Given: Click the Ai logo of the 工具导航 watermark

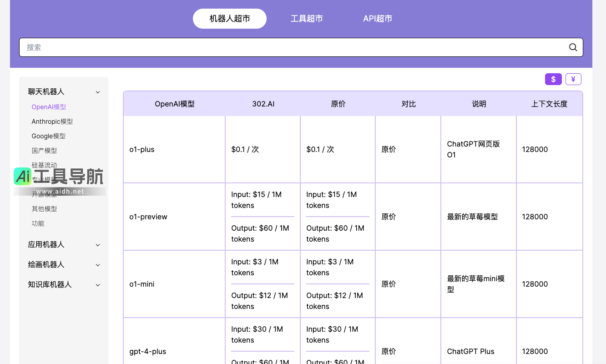Looking at the screenshot, I should click(x=22, y=177).
